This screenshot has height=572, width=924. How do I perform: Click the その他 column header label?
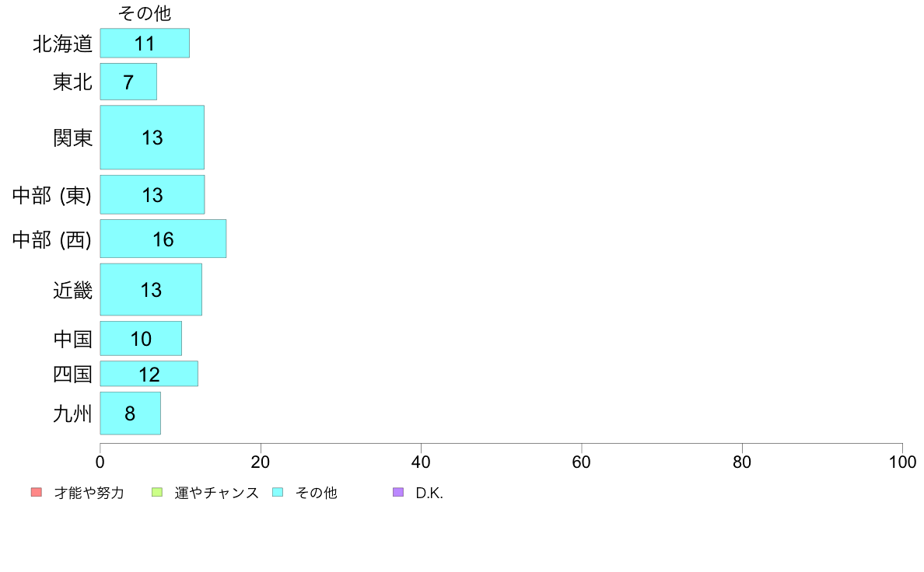[145, 13]
